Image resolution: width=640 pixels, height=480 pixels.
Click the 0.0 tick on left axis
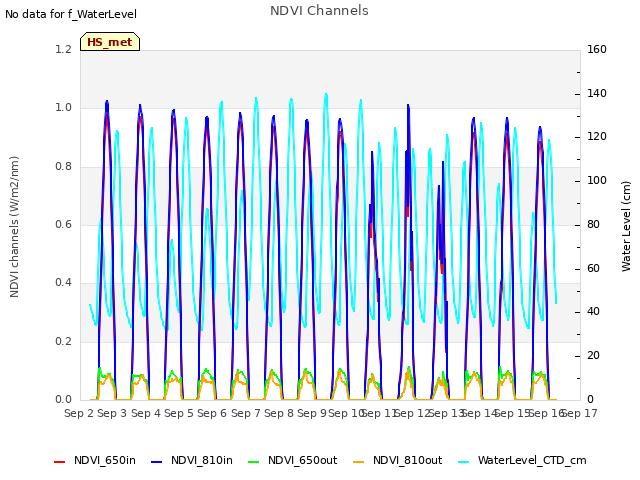63,400
